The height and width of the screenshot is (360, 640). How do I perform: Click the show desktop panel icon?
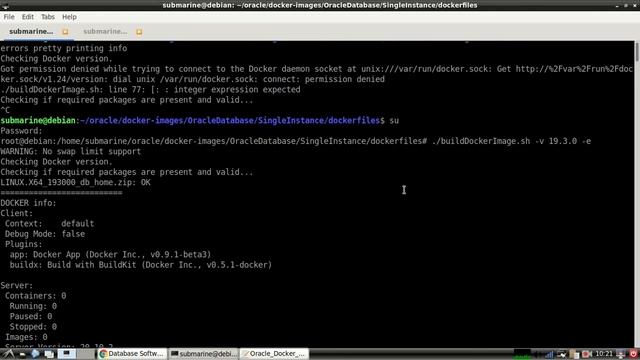pos(49,354)
